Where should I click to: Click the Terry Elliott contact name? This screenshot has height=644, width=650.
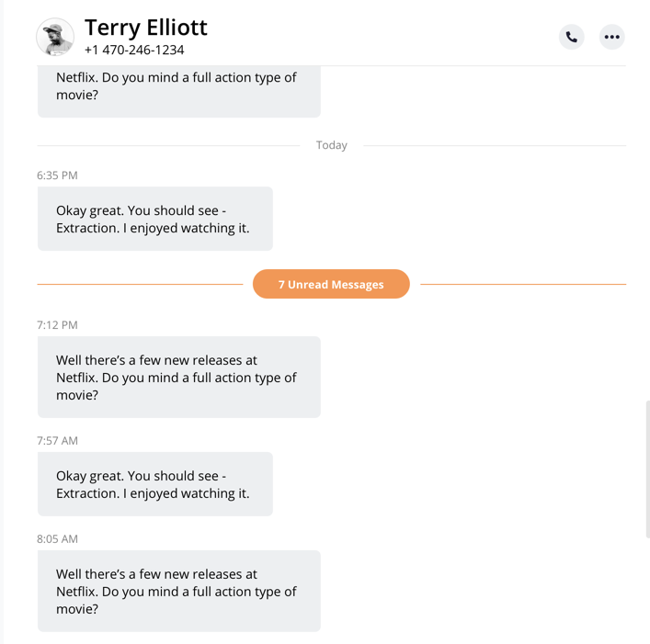(146, 28)
